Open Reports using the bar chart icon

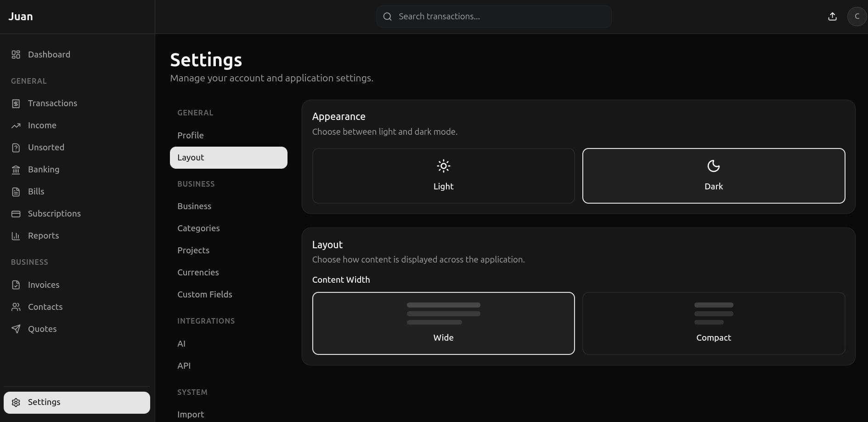[x=16, y=235]
